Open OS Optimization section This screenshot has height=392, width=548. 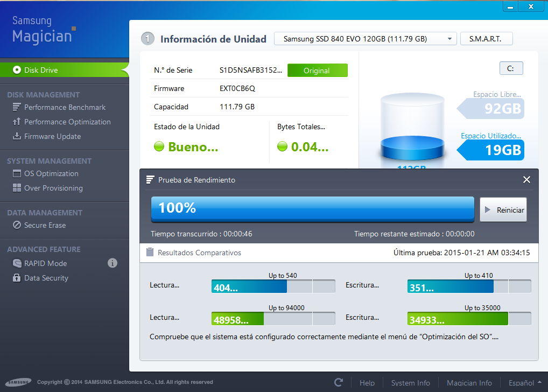pyautogui.click(x=51, y=173)
